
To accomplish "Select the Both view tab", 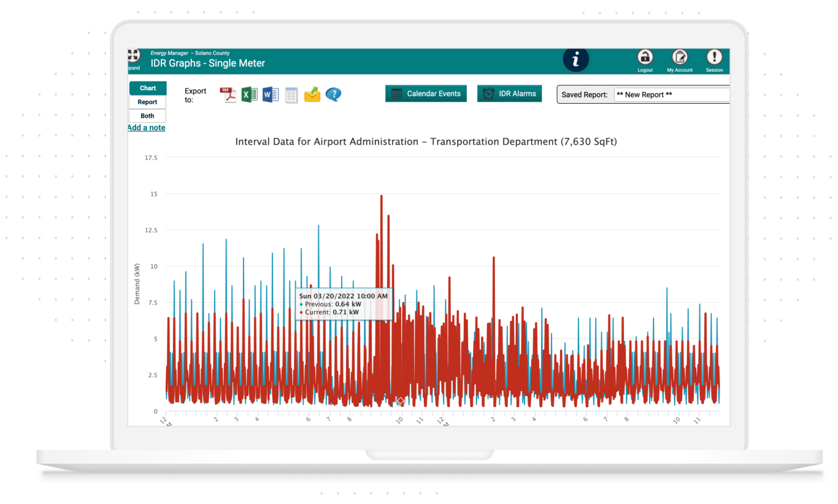I will pyautogui.click(x=147, y=116).
